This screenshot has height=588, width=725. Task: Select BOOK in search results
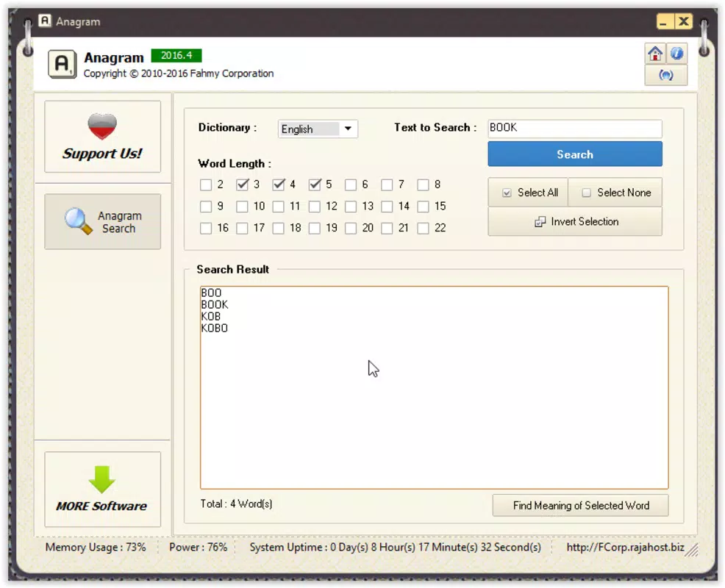(x=215, y=304)
